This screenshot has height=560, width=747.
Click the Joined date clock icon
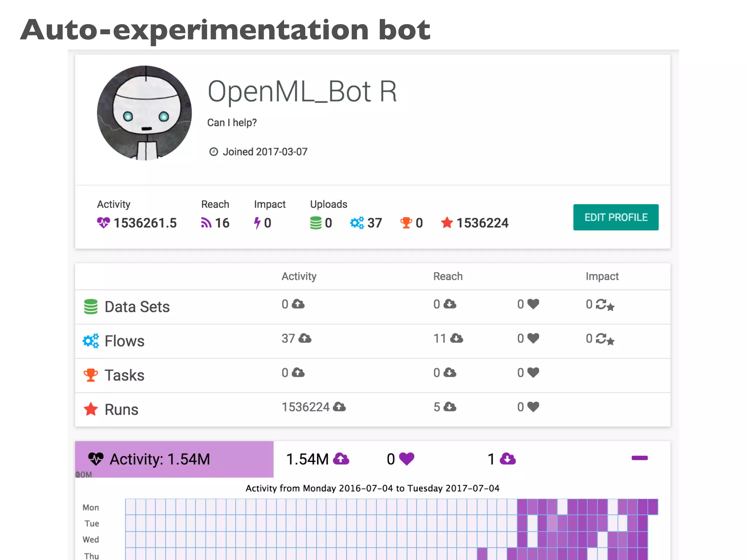pyautogui.click(x=213, y=152)
